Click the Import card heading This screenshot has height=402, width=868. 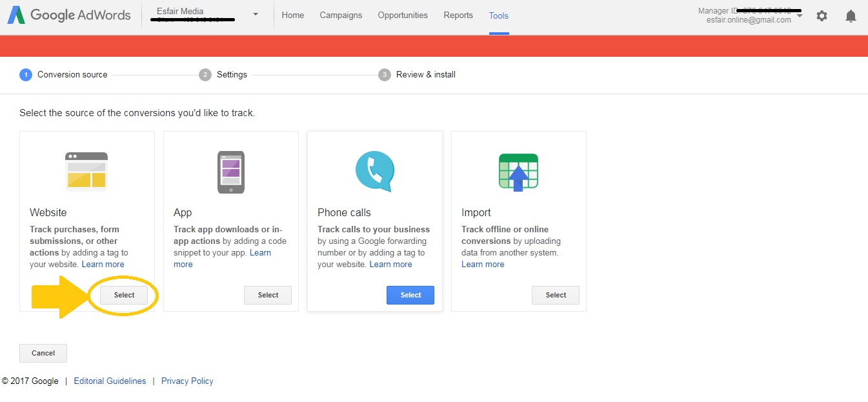476,212
